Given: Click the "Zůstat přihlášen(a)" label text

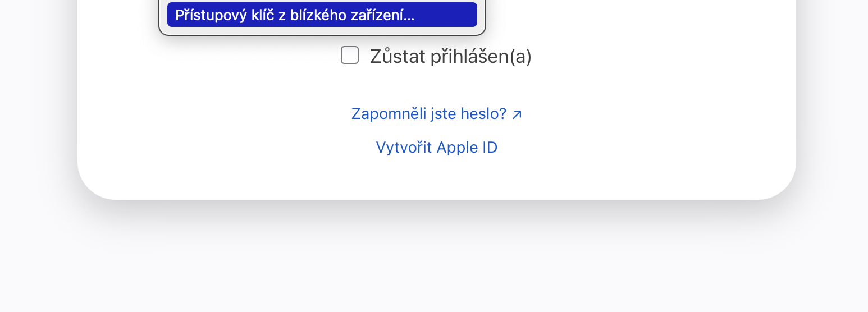Looking at the screenshot, I should pos(450,57).
